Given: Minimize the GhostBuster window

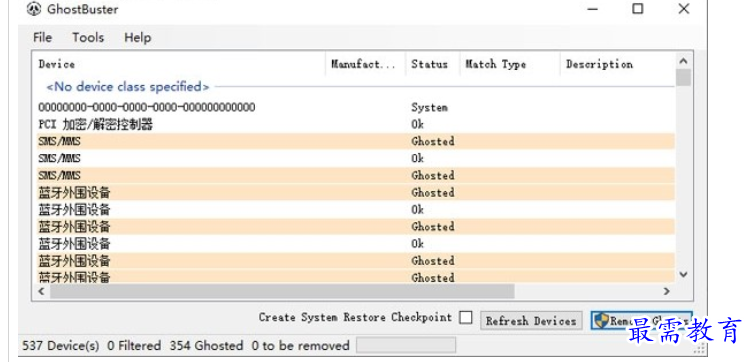Looking at the screenshot, I should tap(593, 9).
